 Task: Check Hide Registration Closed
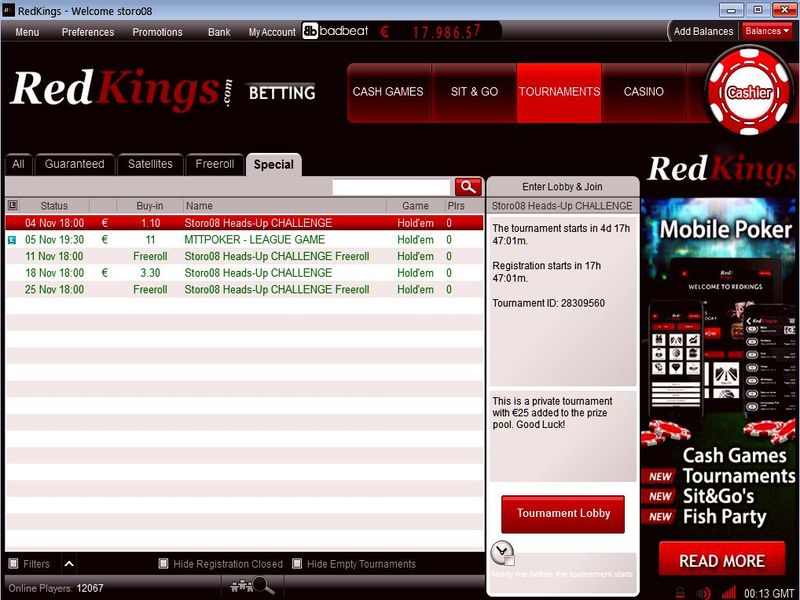(x=163, y=563)
